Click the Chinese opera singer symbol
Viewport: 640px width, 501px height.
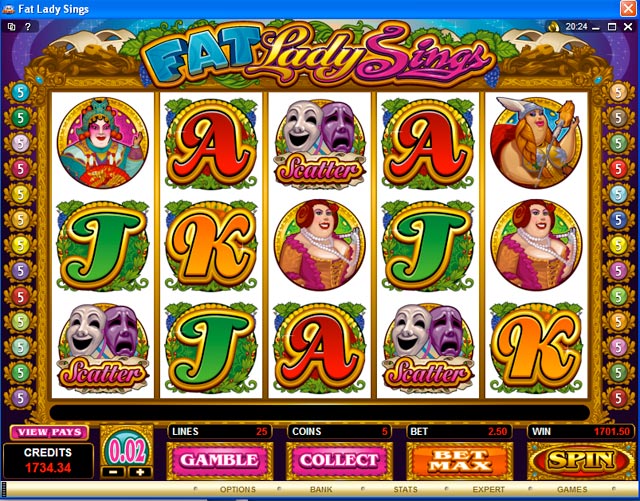[103, 143]
